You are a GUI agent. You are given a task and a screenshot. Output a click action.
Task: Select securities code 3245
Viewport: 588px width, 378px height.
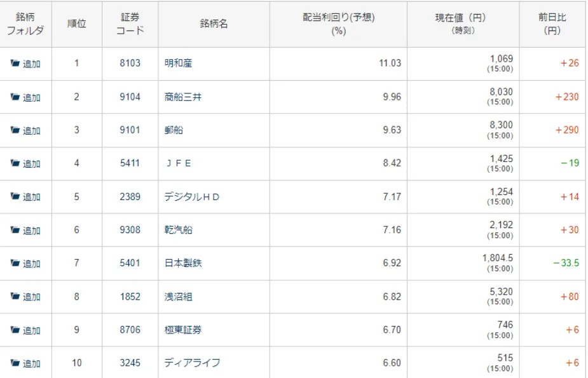[130, 363]
